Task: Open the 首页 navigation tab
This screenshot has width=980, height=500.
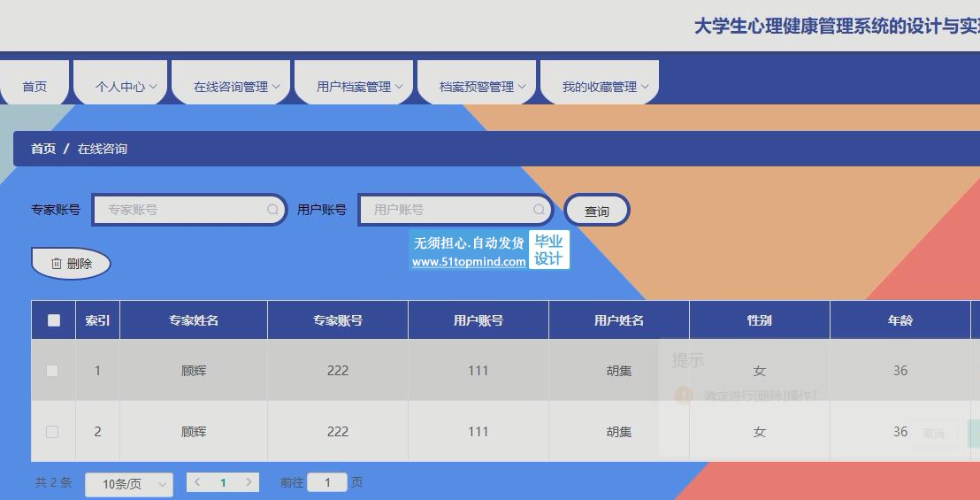Action: (34, 82)
